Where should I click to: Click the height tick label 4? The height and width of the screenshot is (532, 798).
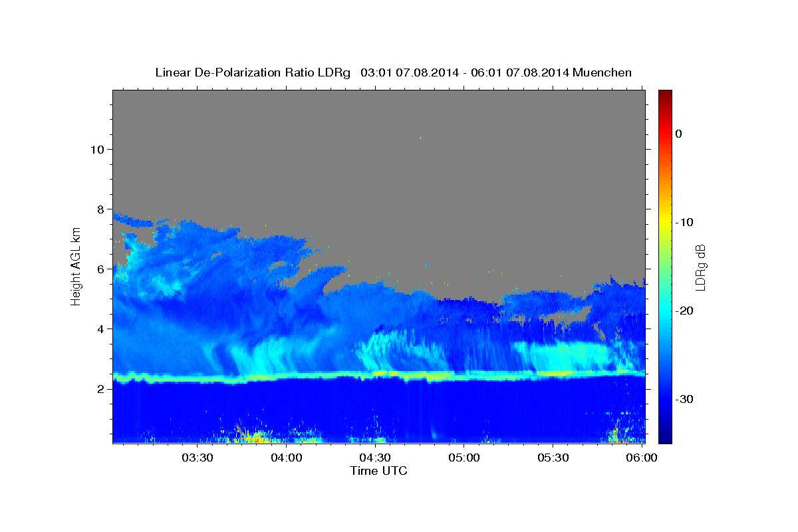click(100, 329)
